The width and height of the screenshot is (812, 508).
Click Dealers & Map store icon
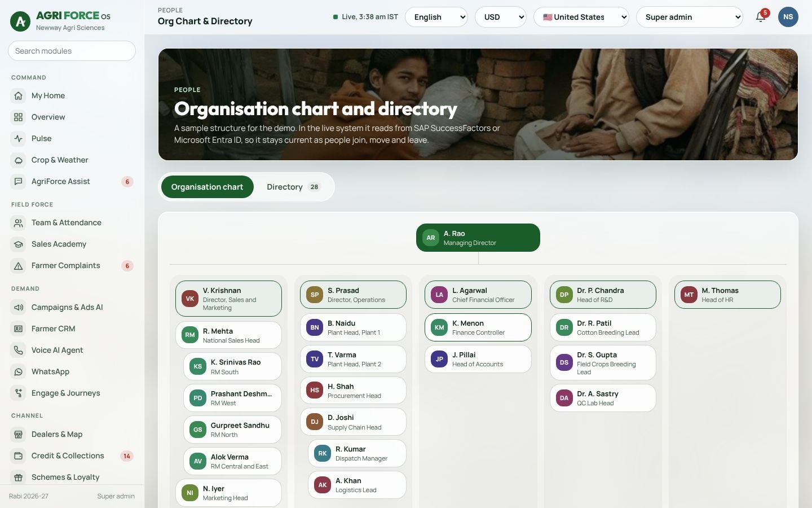[x=19, y=435]
